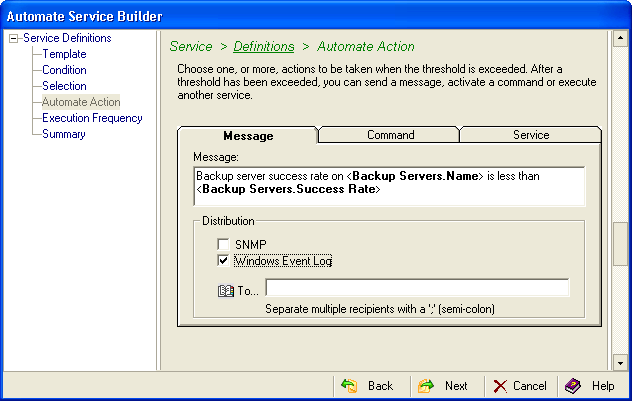Collapse the Service Definitions tree node
This screenshot has height=401, width=632.
pos(14,38)
